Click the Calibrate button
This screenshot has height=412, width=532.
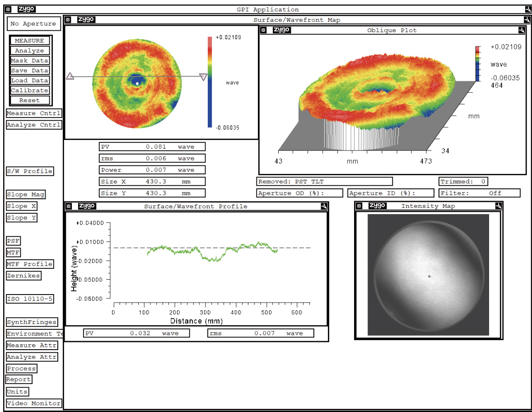pyautogui.click(x=29, y=90)
